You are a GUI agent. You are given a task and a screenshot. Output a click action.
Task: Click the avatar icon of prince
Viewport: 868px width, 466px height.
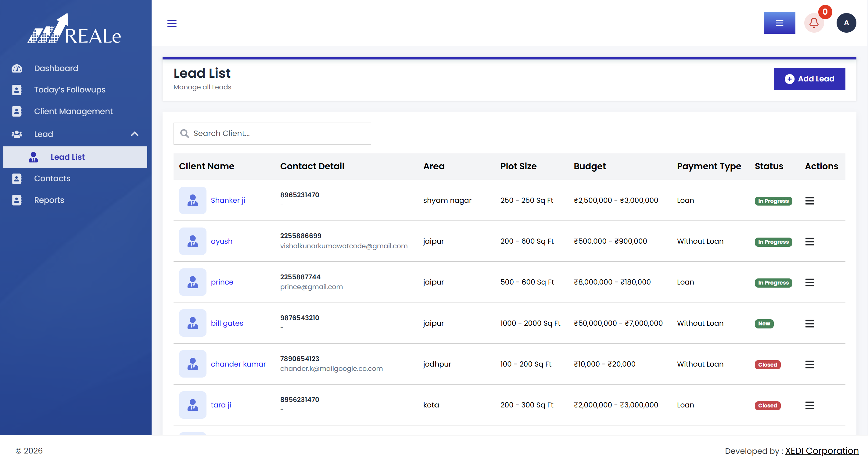click(192, 282)
